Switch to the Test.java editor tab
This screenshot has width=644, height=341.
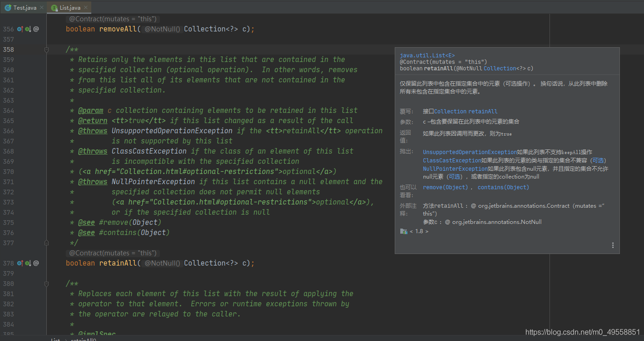pos(23,7)
